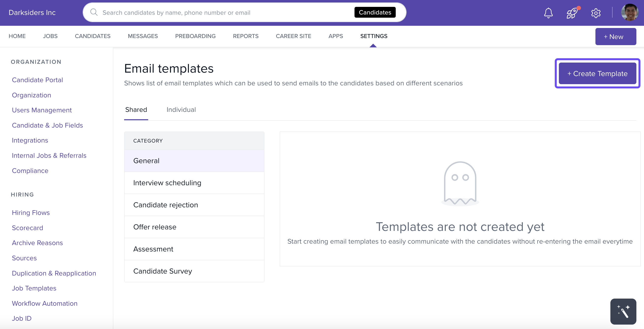This screenshot has width=644, height=329.
Task: Click the rocket updates icon
Action: (x=572, y=13)
